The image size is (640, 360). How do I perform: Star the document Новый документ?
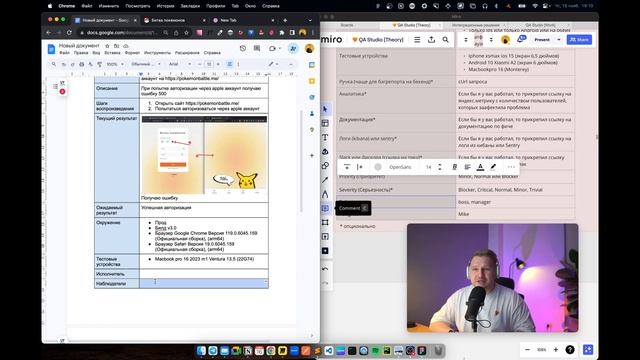pyautogui.click(x=107, y=46)
